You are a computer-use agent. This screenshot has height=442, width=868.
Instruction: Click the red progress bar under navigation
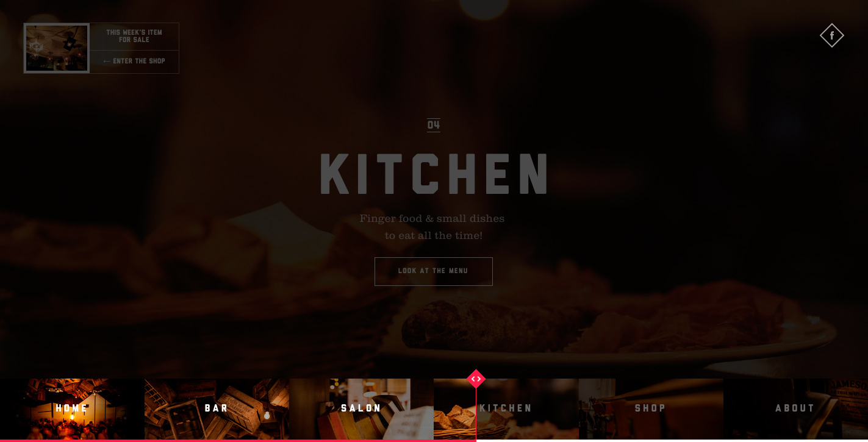click(238, 440)
